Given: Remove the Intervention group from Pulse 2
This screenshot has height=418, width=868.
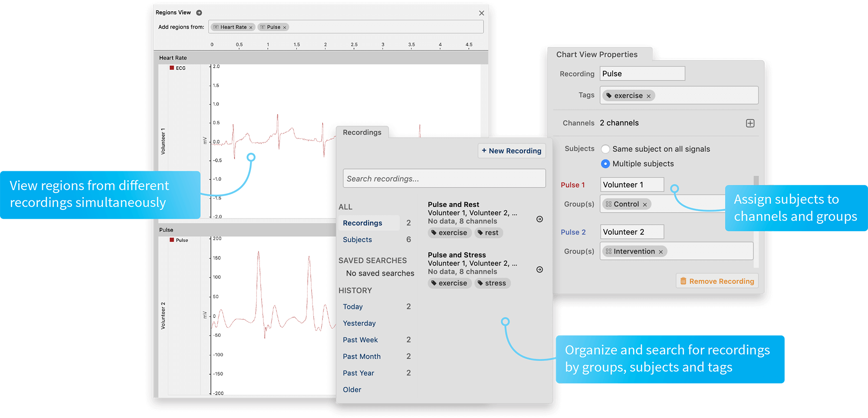Looking at the screenshot, I should 661,251.
